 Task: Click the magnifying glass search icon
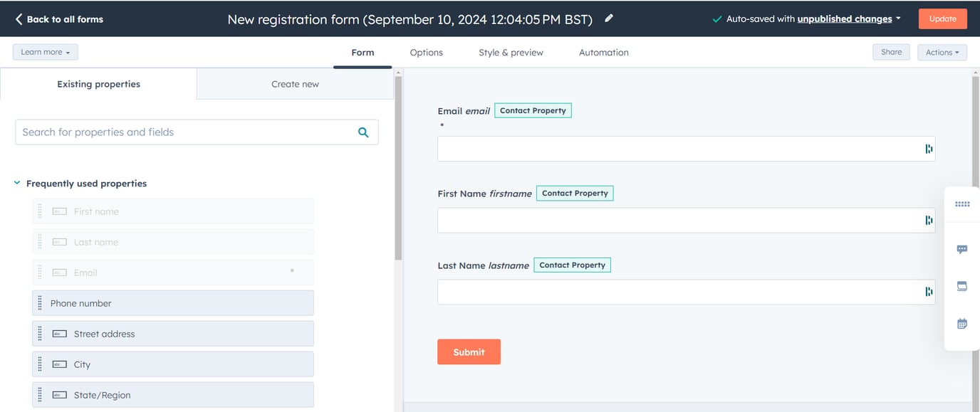point(363,132)
